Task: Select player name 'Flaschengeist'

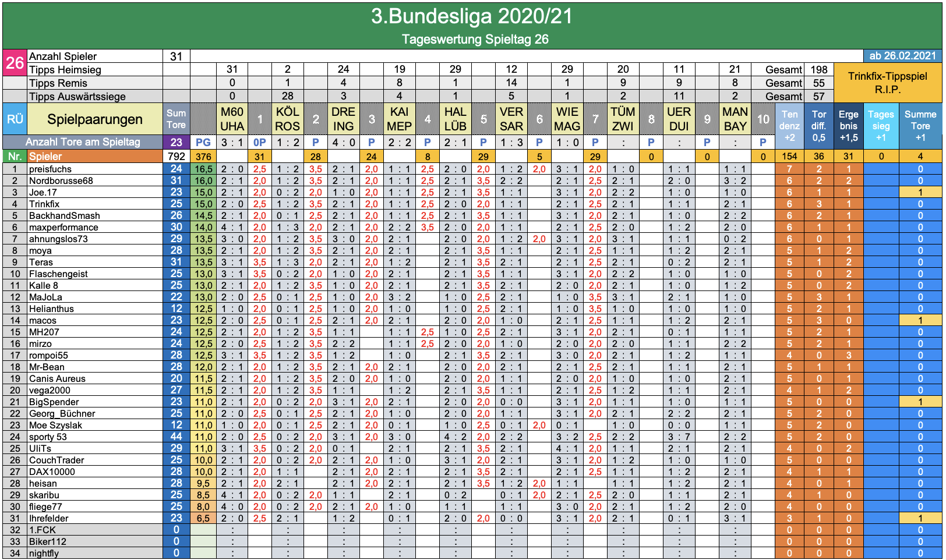Action: (58, 274)
